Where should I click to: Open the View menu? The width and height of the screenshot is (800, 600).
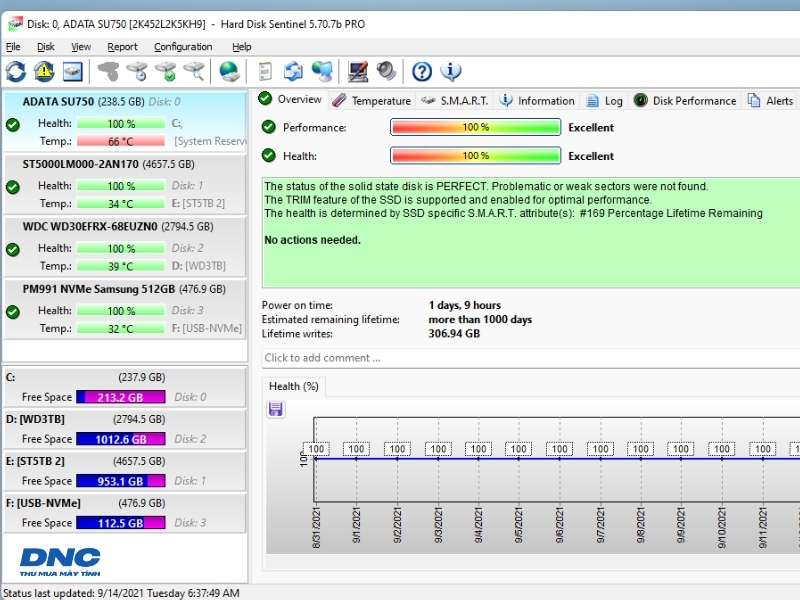point(81,47)
